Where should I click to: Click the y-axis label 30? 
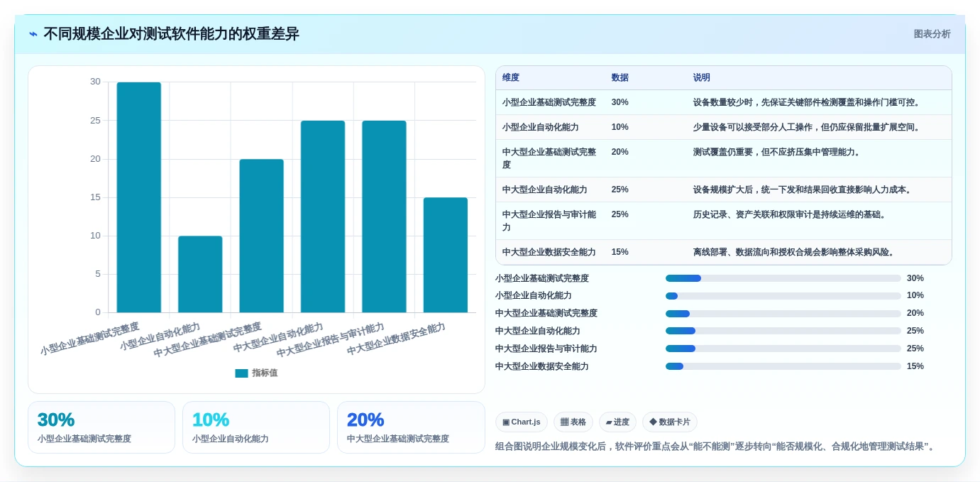[x=95, y=82]
